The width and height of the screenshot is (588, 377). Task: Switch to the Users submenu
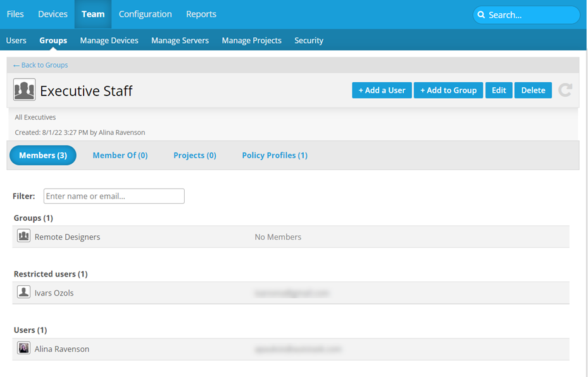point(16,40)
